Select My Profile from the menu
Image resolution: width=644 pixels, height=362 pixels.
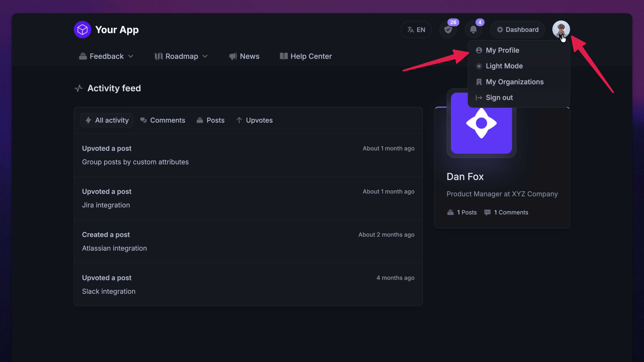[x=502, y=50]
